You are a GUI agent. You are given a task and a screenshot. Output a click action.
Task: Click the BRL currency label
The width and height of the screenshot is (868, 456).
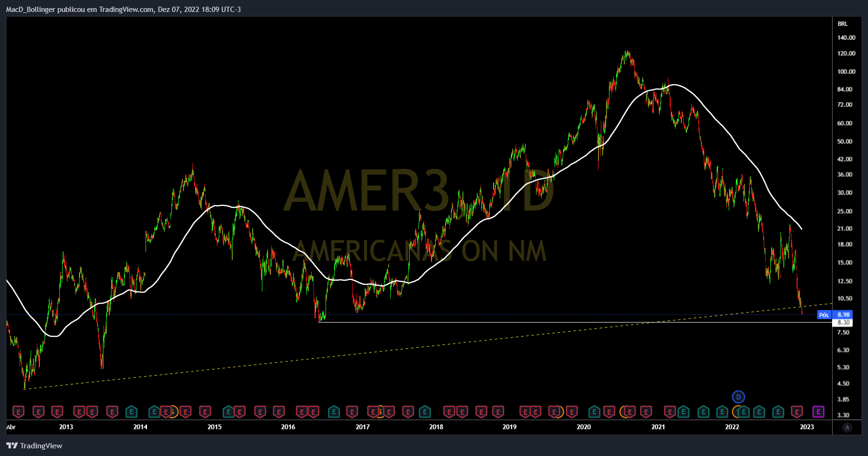click(843, 23)
